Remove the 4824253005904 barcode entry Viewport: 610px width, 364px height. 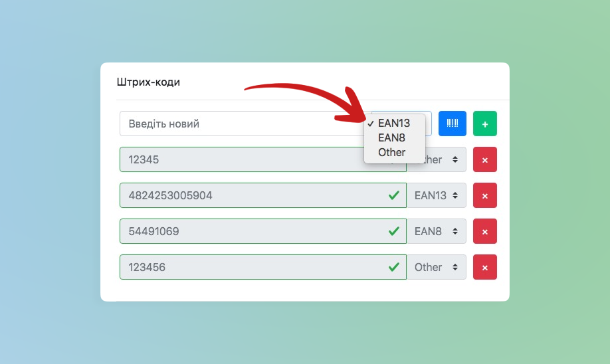coord(484,195)
